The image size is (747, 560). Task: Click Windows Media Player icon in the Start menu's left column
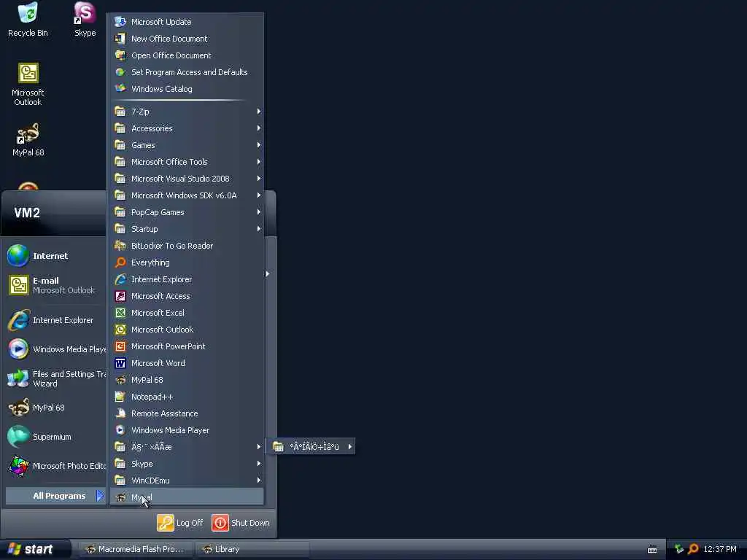click(18, 349)
